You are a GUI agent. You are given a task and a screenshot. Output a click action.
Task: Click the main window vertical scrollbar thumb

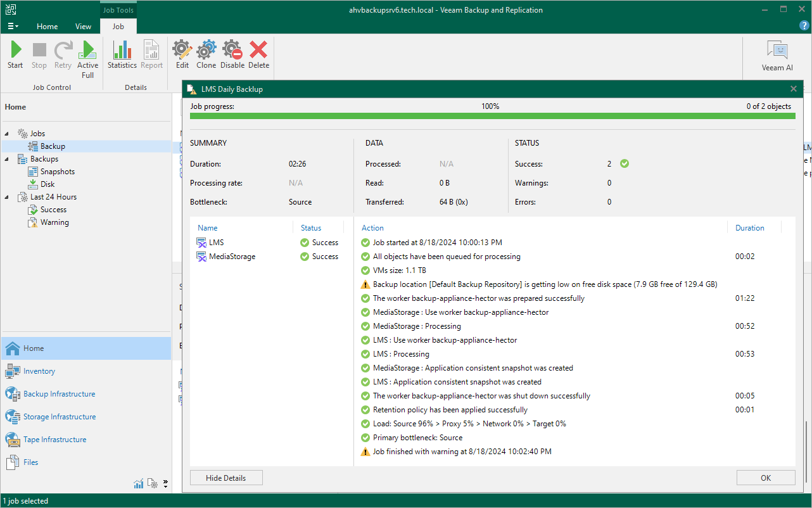coord(808,453)
